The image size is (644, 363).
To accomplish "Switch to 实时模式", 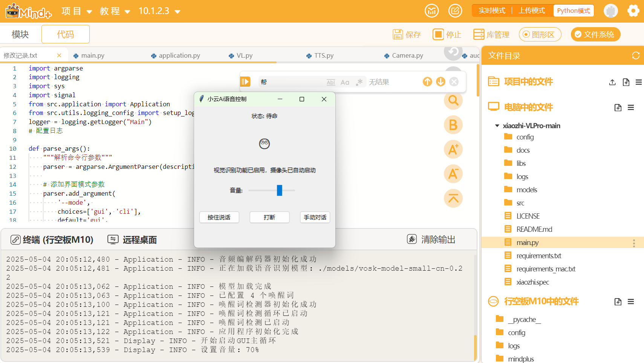I will click(x=492, y=11).
